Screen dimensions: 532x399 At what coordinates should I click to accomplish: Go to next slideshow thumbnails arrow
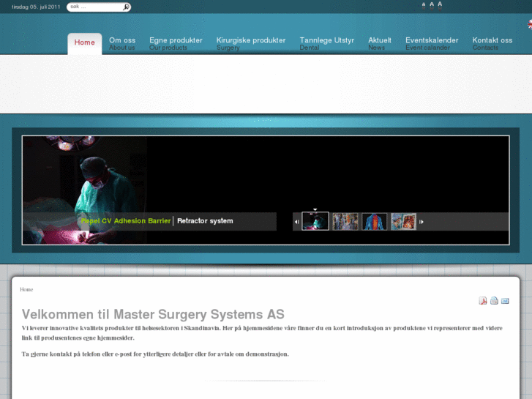(422, 222)
